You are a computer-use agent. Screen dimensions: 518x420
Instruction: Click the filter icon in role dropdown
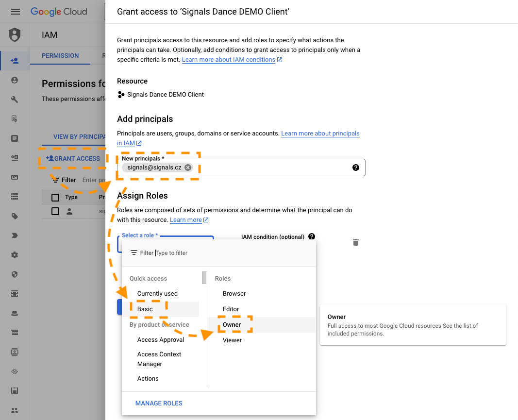click(134, 253)
